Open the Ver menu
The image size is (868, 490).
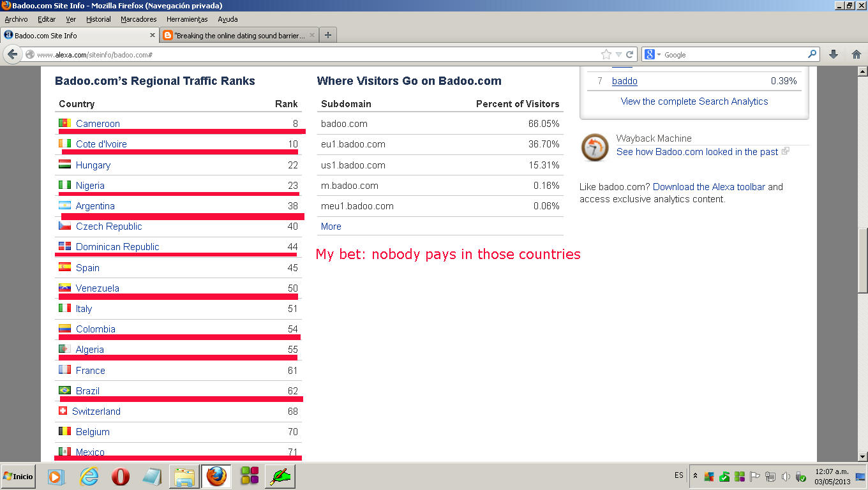point(71,19)
